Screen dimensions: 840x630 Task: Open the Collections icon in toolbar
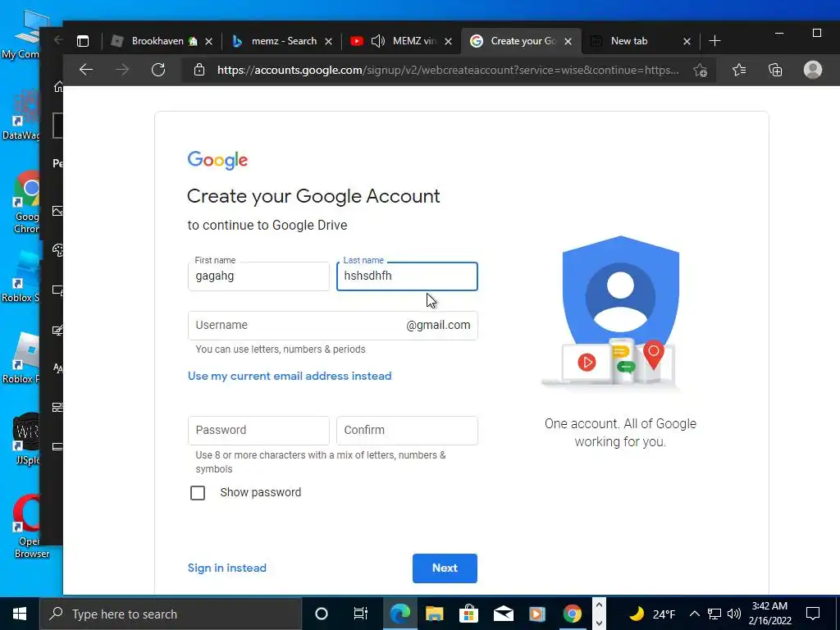(775, 70)
